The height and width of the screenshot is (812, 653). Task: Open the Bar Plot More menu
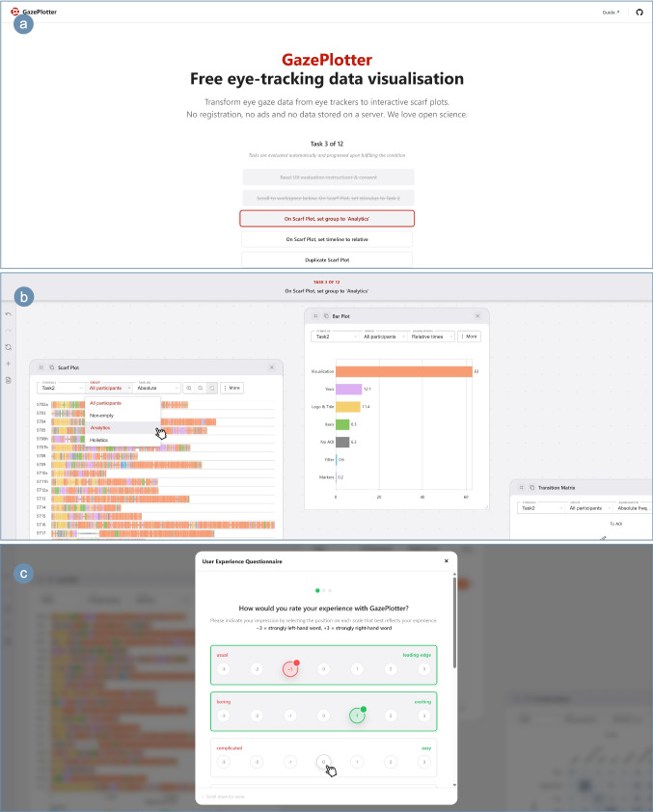point(469,337)
